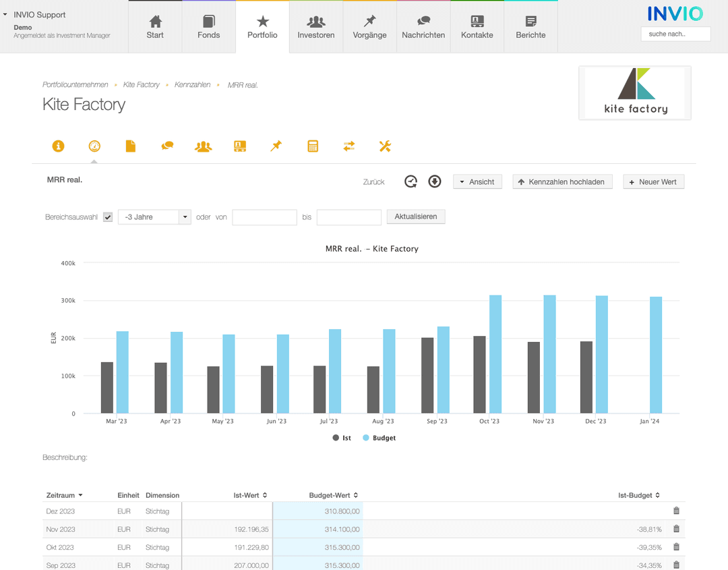
Task: Click the orange transfer arrows icon
Action: point(348,146)
